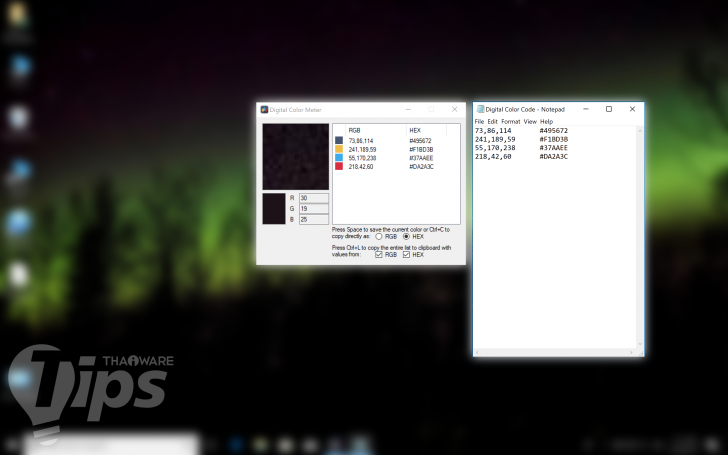Place cursor on 241,189,59 in Notepad
The height and width of the screenshot is (455, 728).
pyautogui.click(x=495, y=139)
